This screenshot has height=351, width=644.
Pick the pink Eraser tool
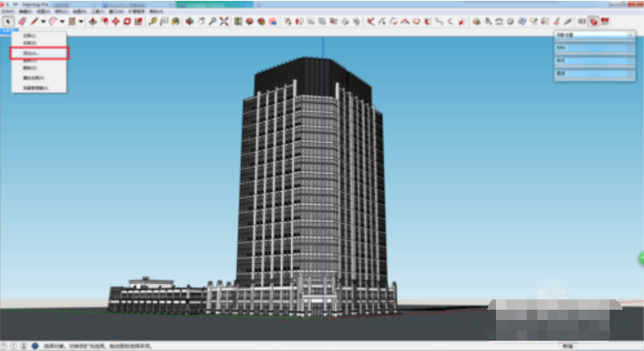coord(22,22)
